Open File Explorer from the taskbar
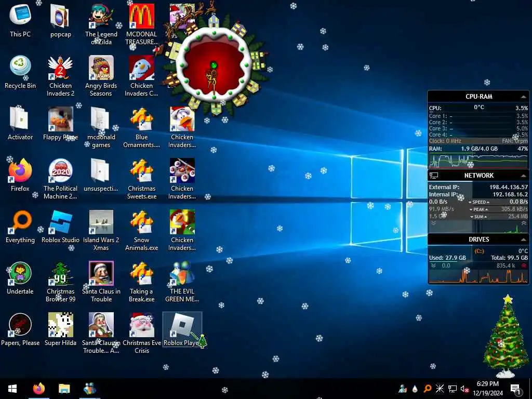Screen dimensions: 532x399 pos(64,389)
